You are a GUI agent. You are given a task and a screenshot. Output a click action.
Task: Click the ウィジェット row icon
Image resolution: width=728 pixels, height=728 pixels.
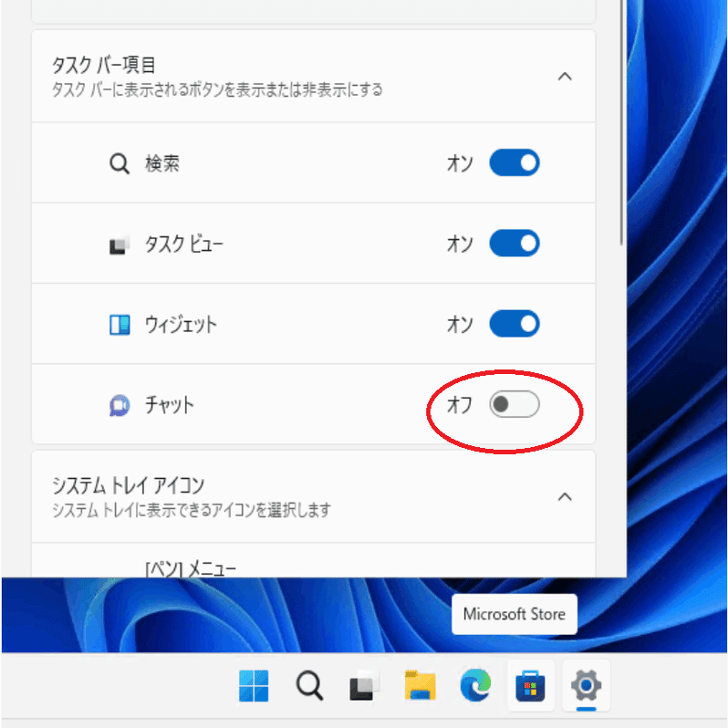point(120,325)
